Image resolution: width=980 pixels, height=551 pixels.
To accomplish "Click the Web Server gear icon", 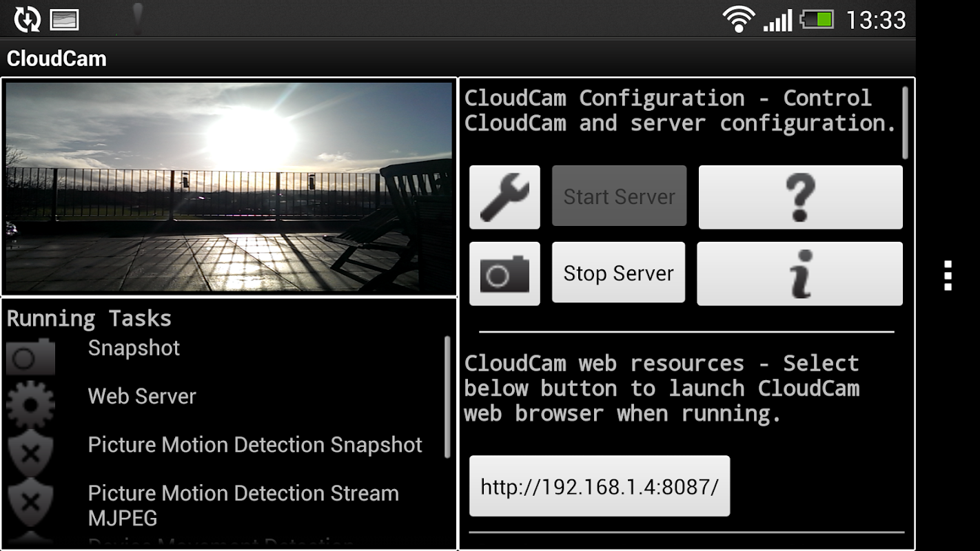I will pos(30,405).
